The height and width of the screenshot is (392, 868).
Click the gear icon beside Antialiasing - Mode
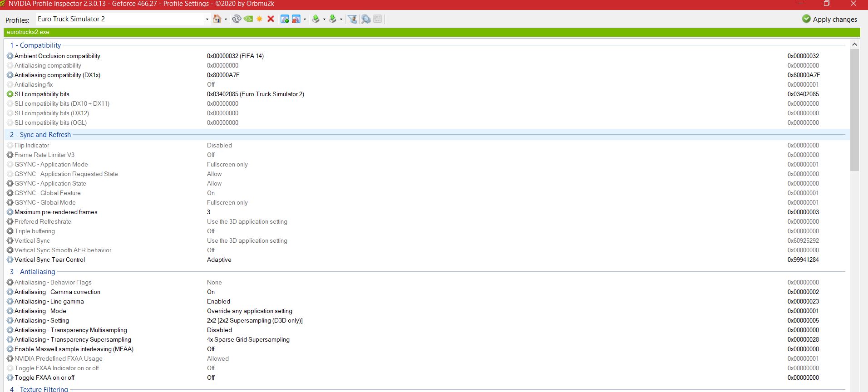pyautogui.click(x=10, y=311)
